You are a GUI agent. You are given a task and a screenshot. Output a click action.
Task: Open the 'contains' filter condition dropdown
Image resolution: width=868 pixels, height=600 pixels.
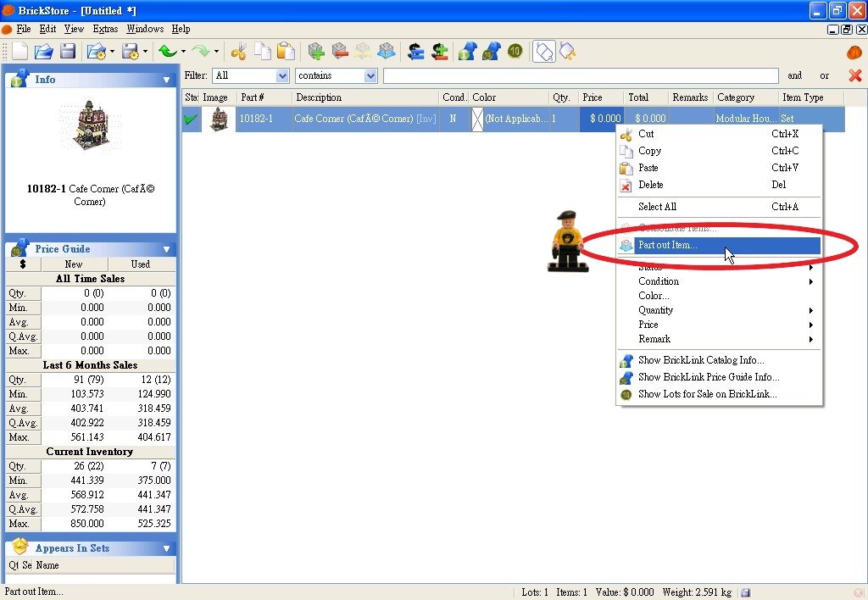click(x=371, y=75)
